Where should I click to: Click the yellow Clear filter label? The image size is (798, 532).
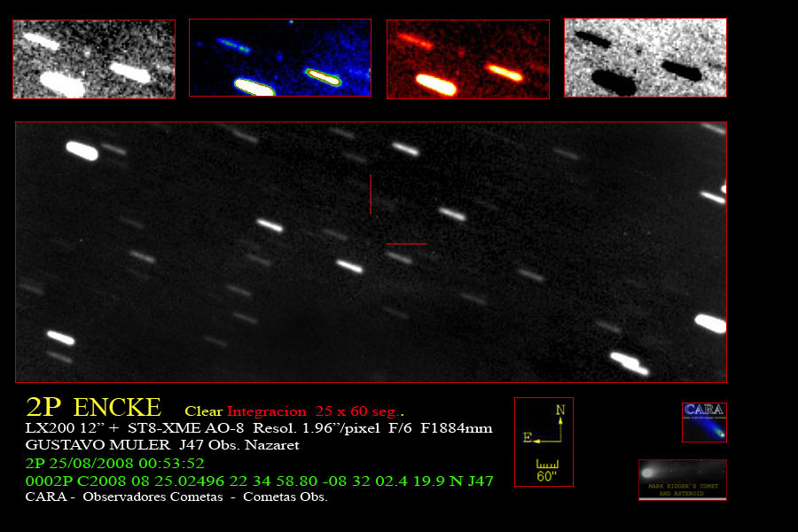pos(203,411)
